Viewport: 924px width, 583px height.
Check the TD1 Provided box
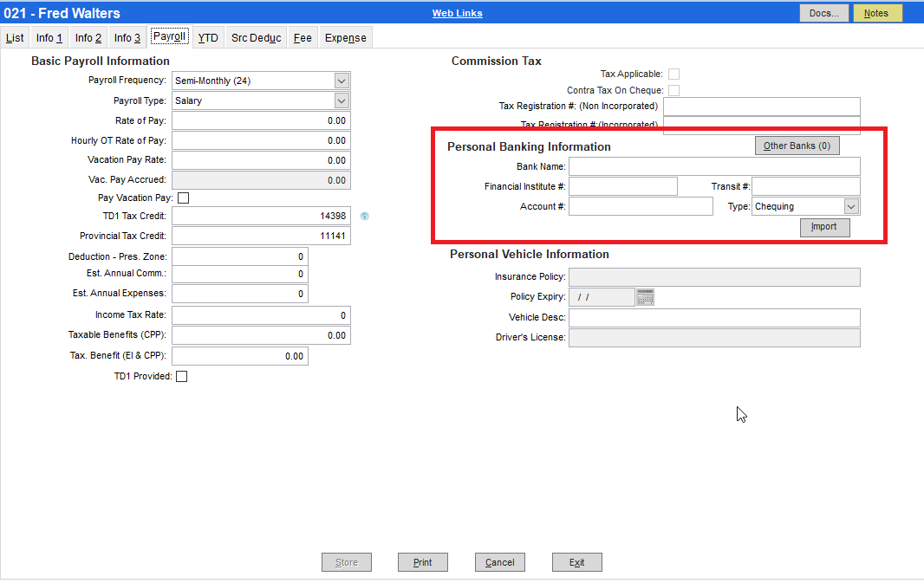[x=182, y=376]
